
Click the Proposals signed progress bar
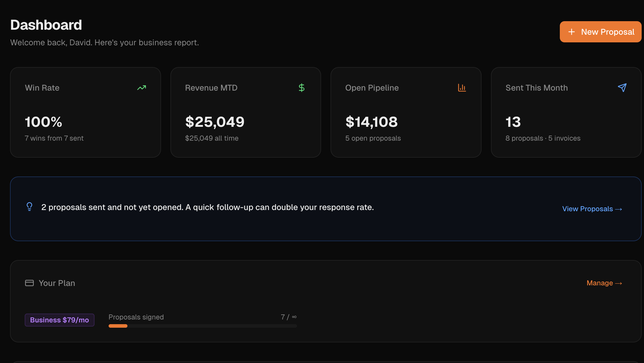(x=203, y=326)
